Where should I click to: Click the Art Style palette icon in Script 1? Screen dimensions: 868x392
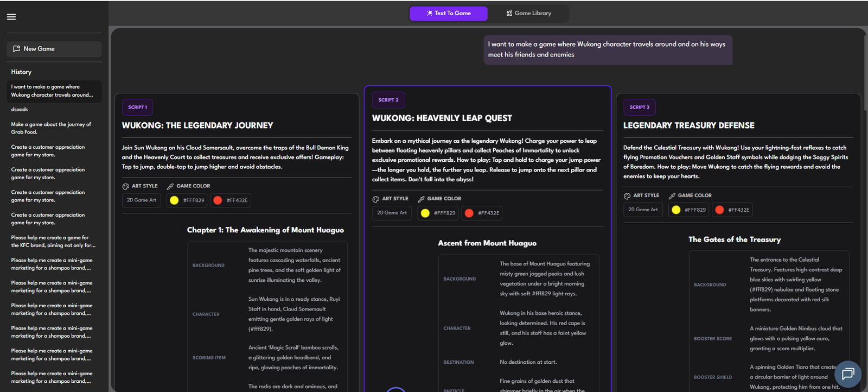coord(126,186)
